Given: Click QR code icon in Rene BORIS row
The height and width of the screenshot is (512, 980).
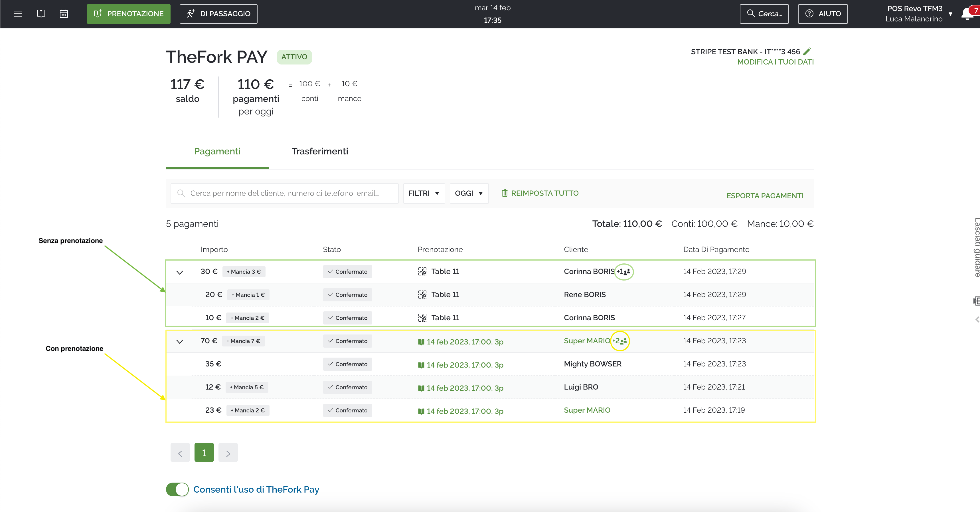Looking at the screenshot, I should coord(422,294).
